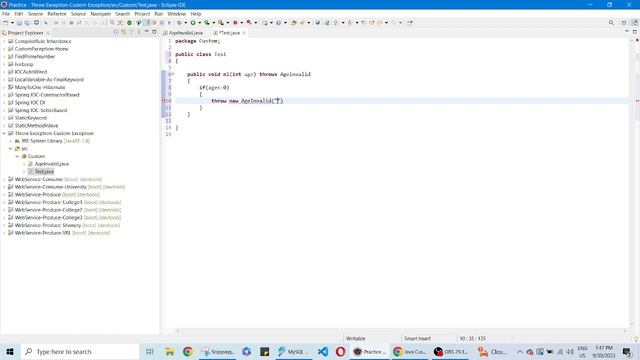Screen dimensions: 640x360
Task: Click the green Run button in toolbar
Action: [x=193, y=23]
